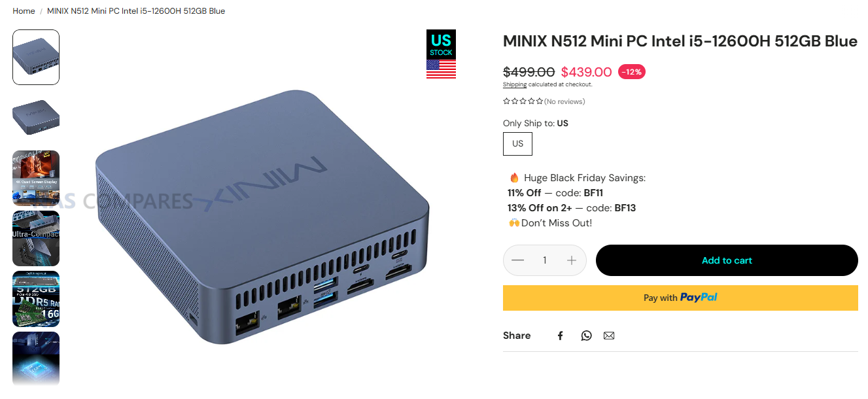The height and width of the screenshot is (399, 868).
Task: Open the glowing blue chip thumbnail
Action: coord(36,359)
